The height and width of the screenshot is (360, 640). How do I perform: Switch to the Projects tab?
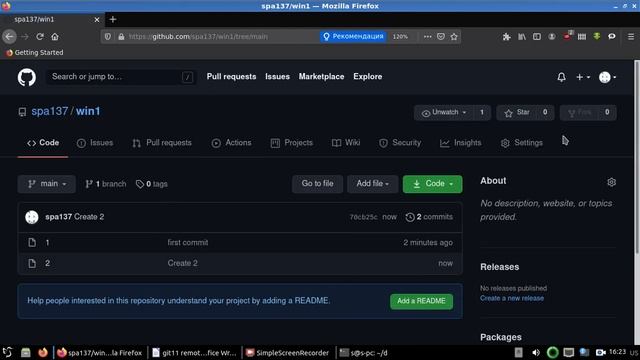coord(292,143)
